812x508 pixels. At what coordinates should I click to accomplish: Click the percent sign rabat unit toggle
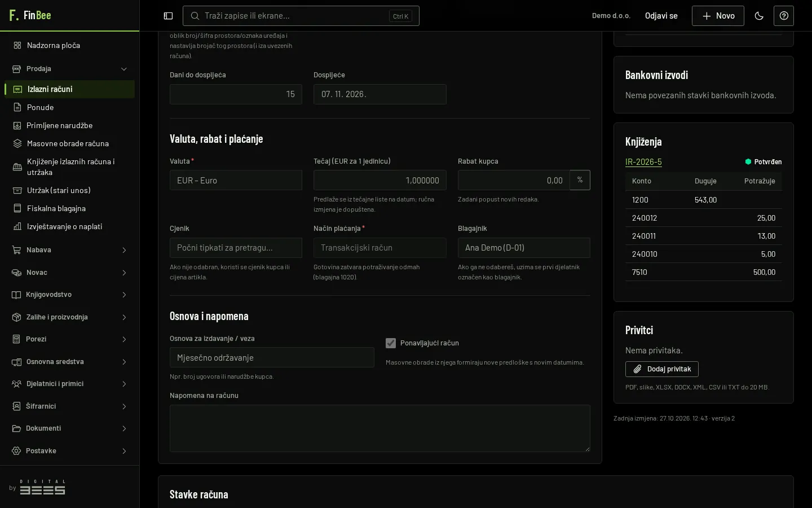[x=580, y=180]
